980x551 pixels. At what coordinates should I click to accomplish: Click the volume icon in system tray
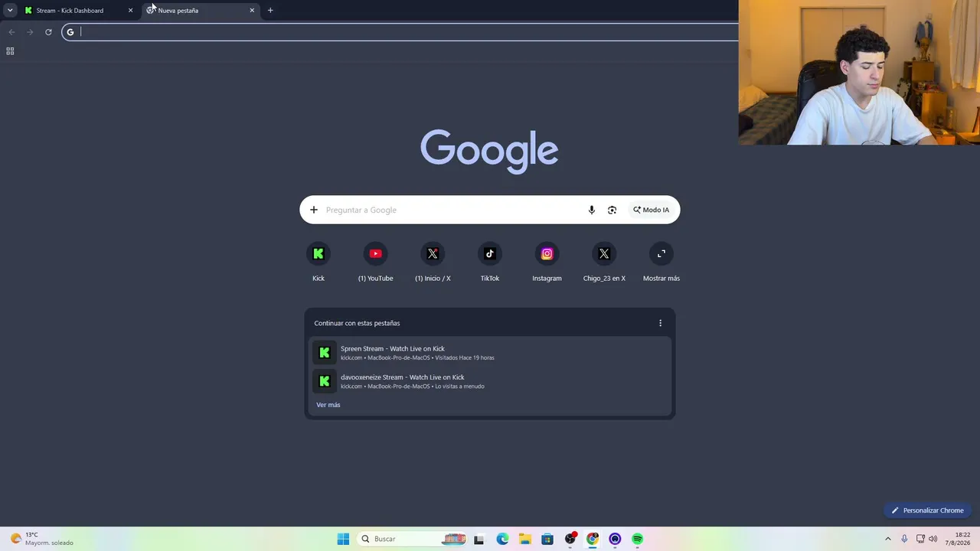click(x=933, y=539)
